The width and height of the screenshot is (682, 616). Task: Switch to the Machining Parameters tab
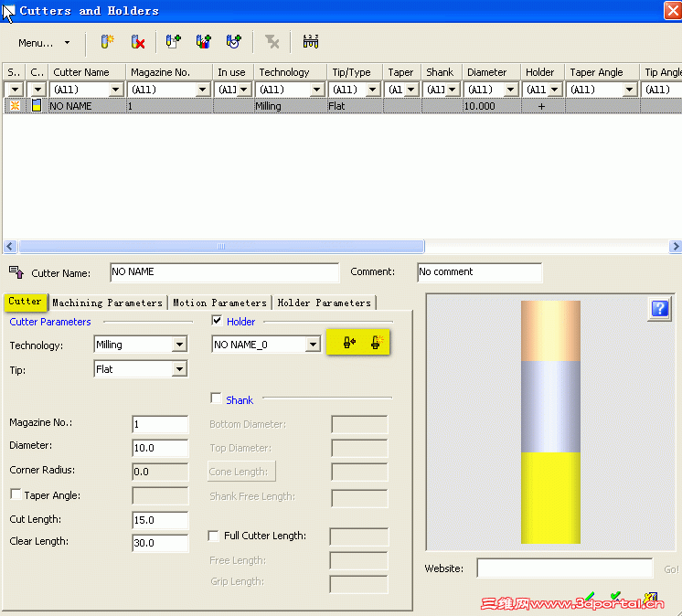point(107,303)
